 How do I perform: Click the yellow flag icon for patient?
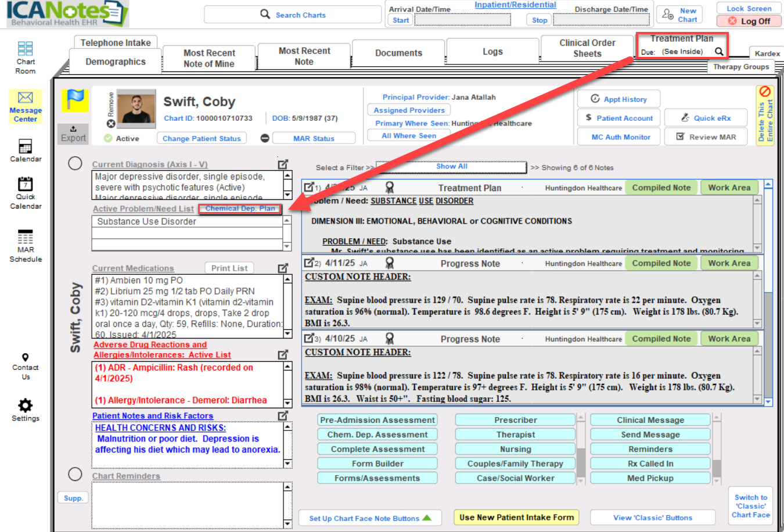tap(75, 100)
